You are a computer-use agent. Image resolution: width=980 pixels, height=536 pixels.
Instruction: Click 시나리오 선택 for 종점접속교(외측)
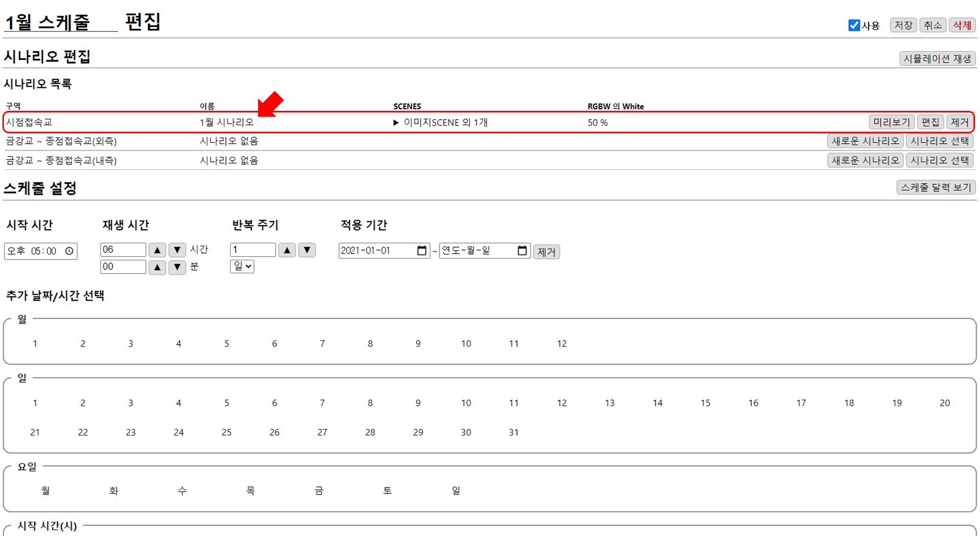(x=939, y=141)
